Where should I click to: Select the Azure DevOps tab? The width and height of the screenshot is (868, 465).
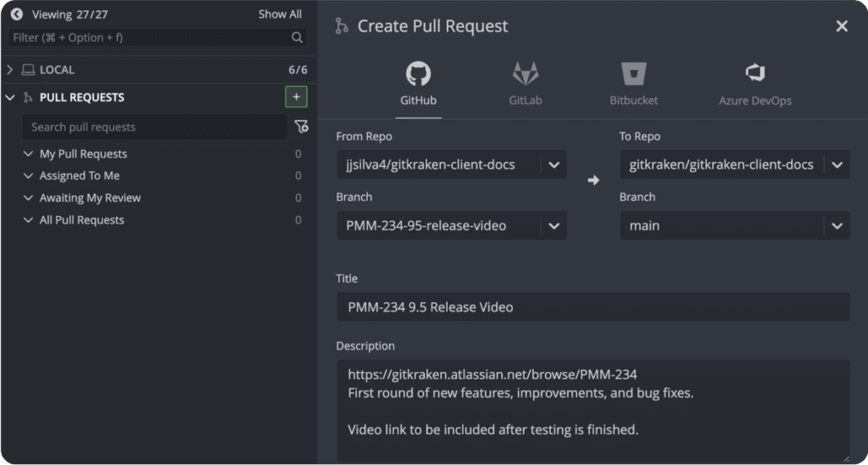[755, 84]
